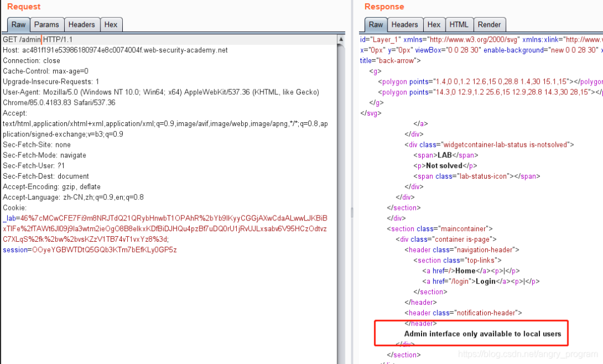Click the _lab cookie name in the request
This screenshot has height=364, width=603.
(11, 218)
